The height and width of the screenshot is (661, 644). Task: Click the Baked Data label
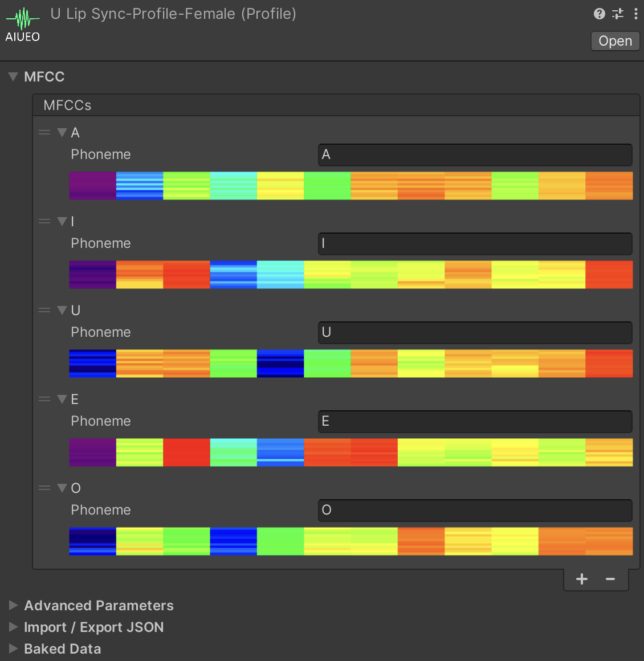click(x=63, y=648)
